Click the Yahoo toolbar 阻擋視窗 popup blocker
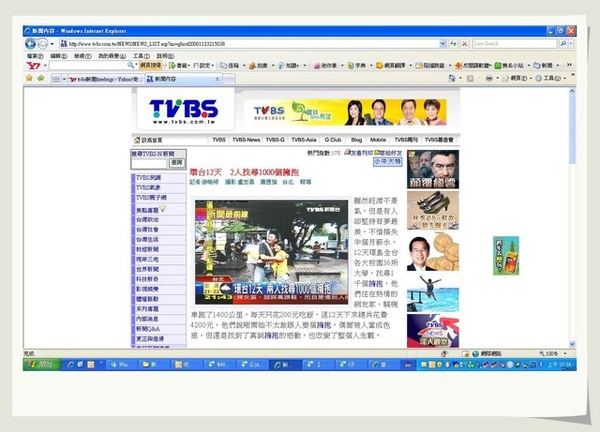The width and height of the screenshot is (600, 432). 432,65
